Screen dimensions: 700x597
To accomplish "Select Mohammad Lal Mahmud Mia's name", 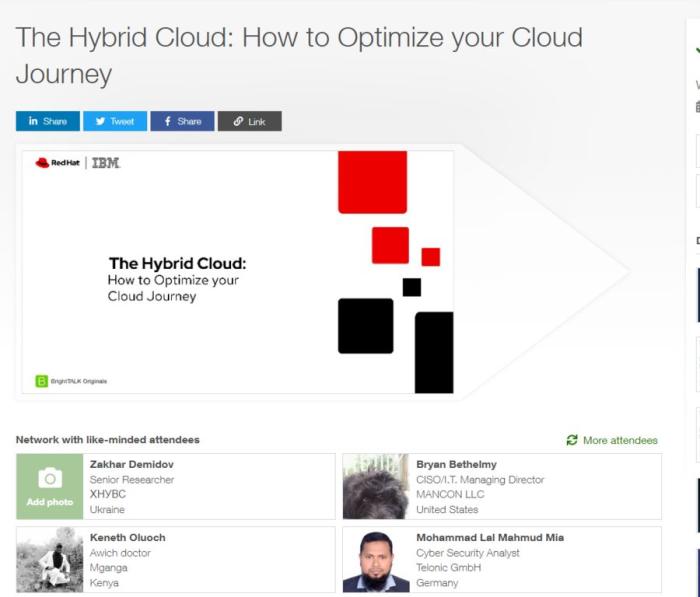I will coord(489,538).
